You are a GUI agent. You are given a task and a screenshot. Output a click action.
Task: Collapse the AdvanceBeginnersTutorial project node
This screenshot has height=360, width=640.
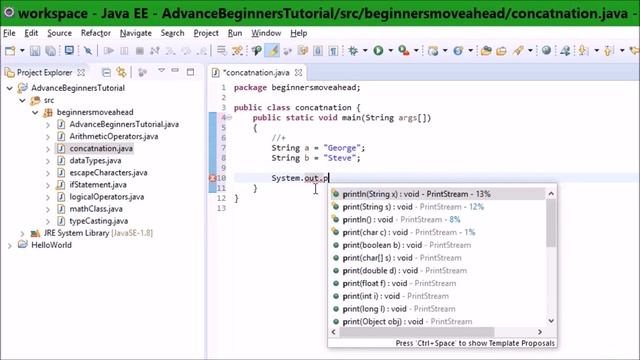[x=9, y=88]
